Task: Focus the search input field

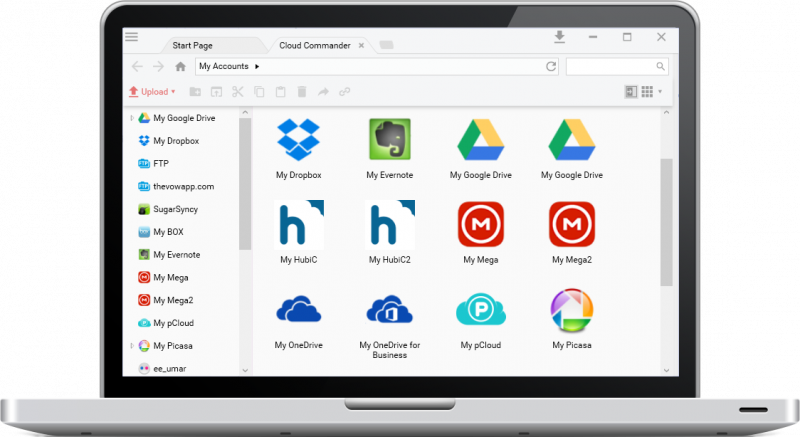Action: [617, 66]
